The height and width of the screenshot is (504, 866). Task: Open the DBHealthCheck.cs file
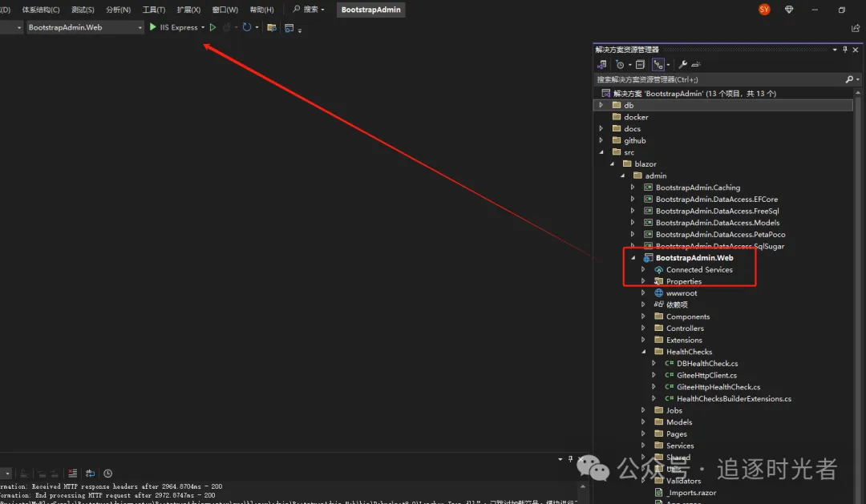(707, 364)
